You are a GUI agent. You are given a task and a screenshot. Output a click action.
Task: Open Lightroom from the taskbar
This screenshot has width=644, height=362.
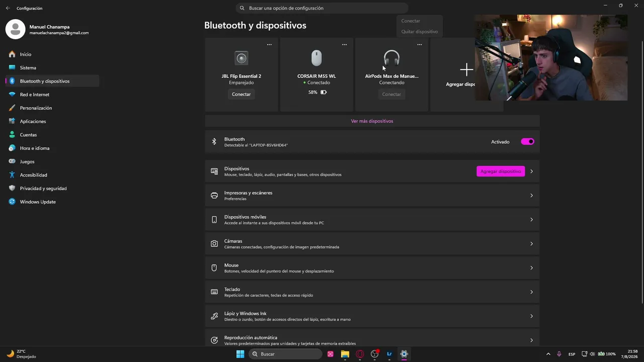tap(389, 354)
